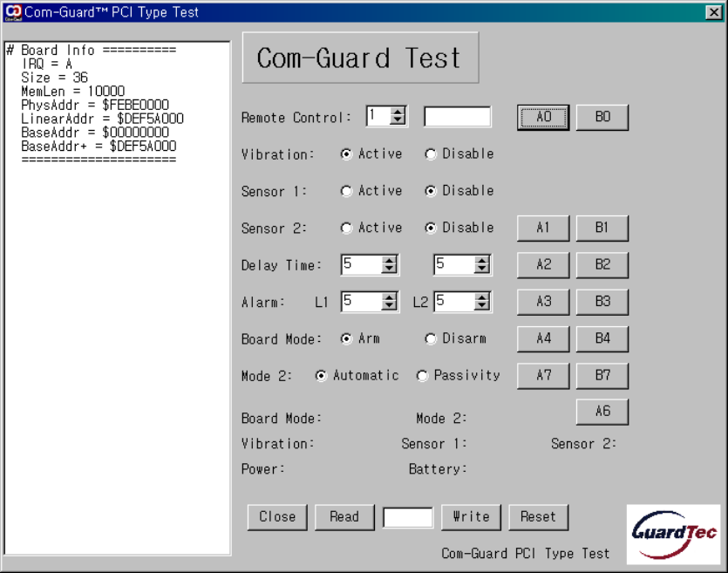Decrease Alarm L1 value
This screenshot has height=573, width=728.
[389, 306]
